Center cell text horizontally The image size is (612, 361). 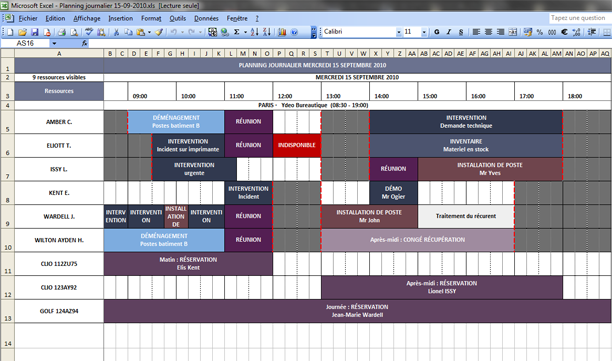tap(488, 32)
